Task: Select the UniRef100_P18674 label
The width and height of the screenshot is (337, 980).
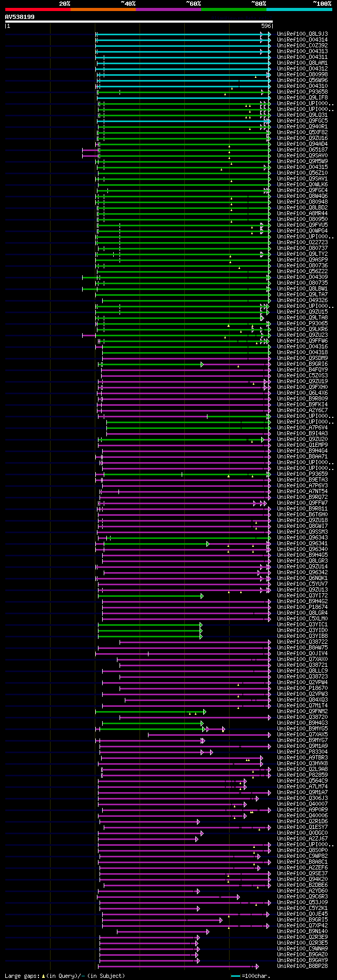Action: pyautogui.click(x=302, y=607)
